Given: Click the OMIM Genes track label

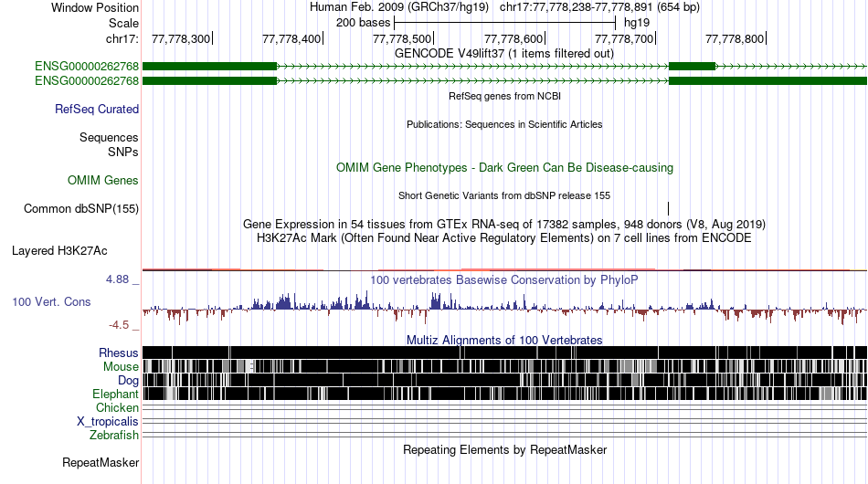Looking at the screenshot, I should point(103,180).
